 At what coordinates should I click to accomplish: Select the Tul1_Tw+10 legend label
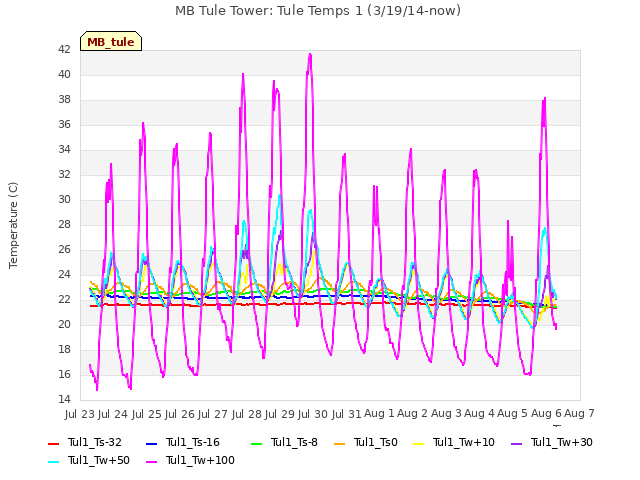tap(464, 442)
